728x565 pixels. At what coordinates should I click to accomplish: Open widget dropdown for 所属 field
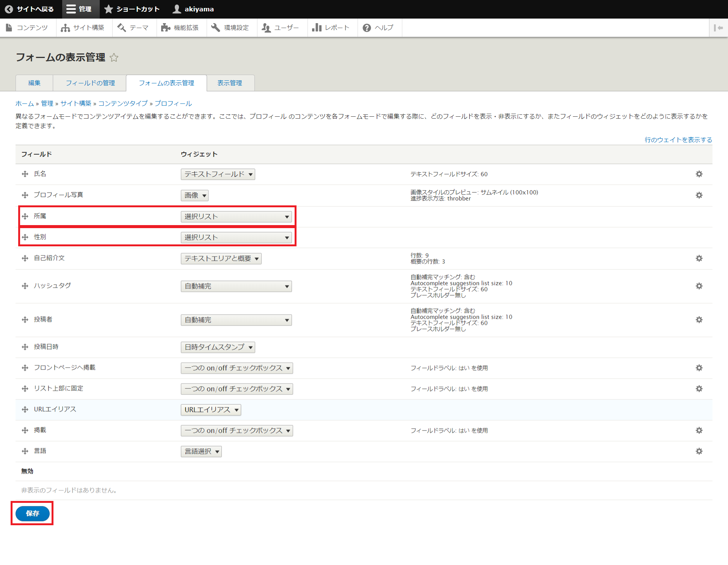(236, 217)
